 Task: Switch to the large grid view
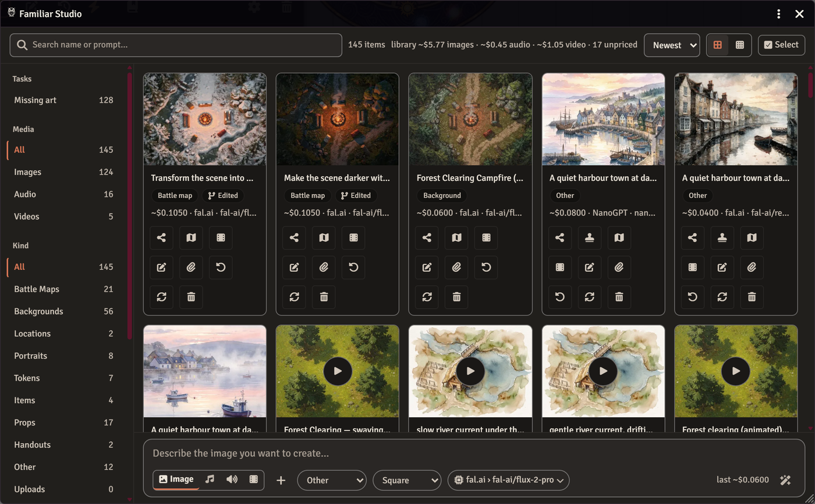[718, 45]
